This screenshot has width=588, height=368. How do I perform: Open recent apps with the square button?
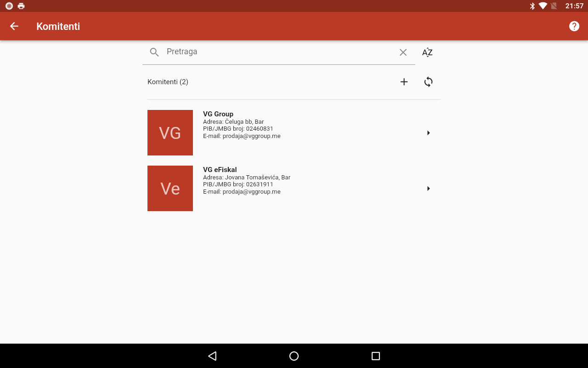[375, 356]
